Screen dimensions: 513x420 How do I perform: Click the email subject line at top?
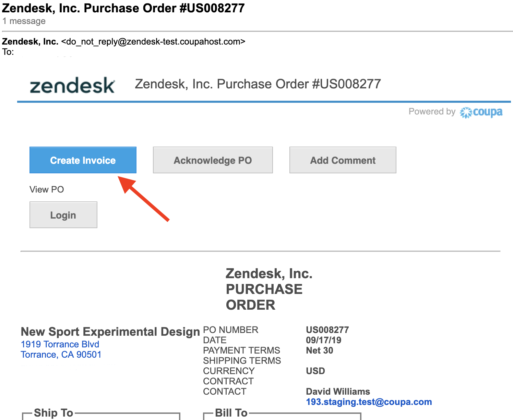[x=123, y=8]
